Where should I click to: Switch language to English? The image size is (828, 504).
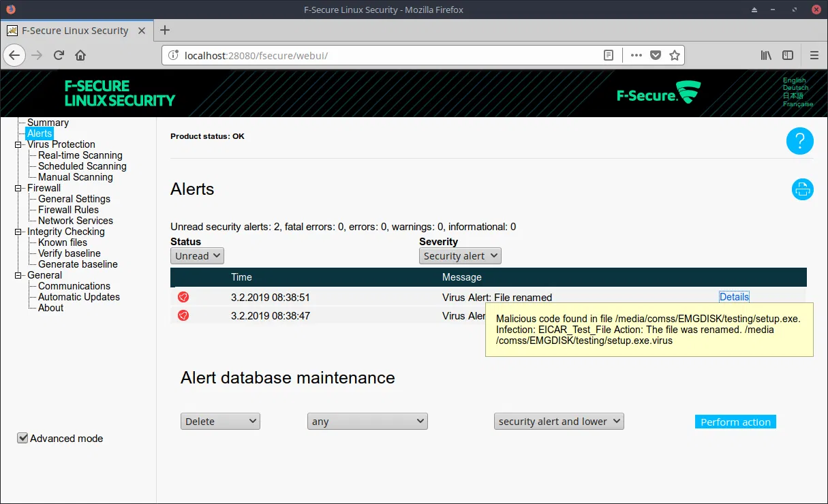795,80
